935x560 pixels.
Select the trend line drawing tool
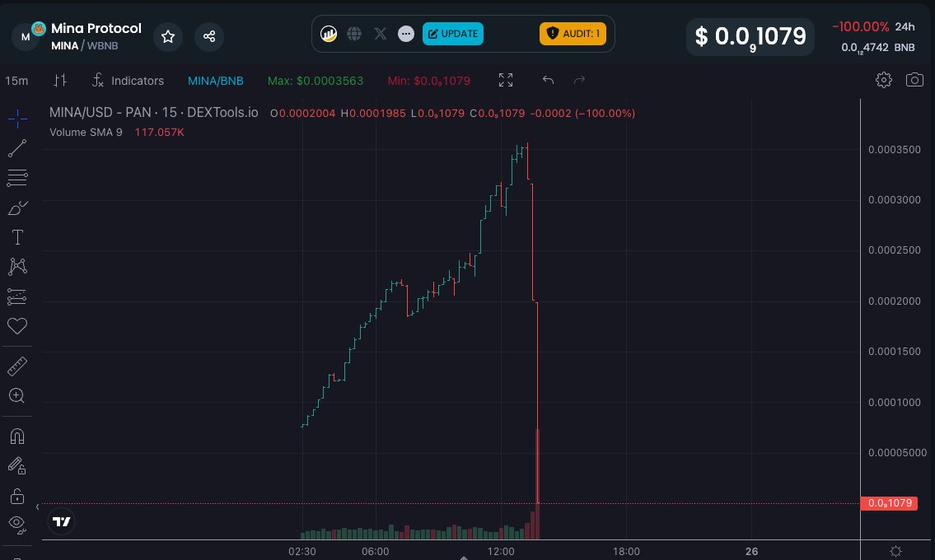[17, 148]
